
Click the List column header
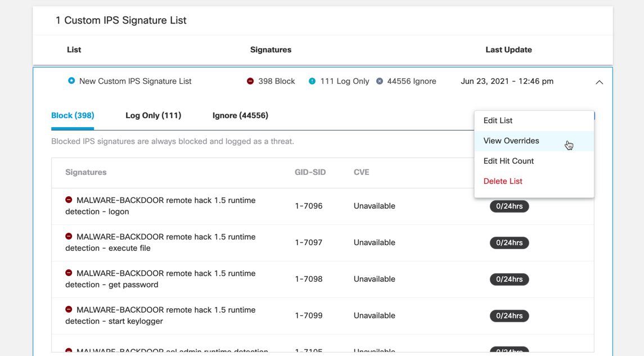74,49
